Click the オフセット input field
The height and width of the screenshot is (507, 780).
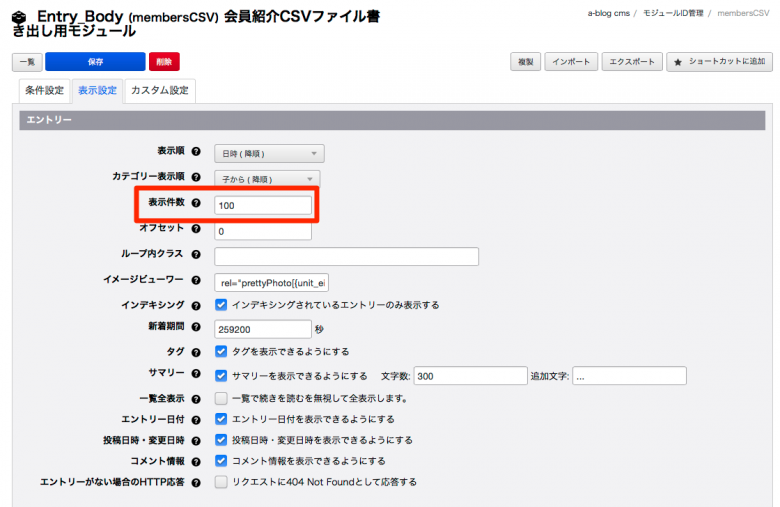pos(263,231)
